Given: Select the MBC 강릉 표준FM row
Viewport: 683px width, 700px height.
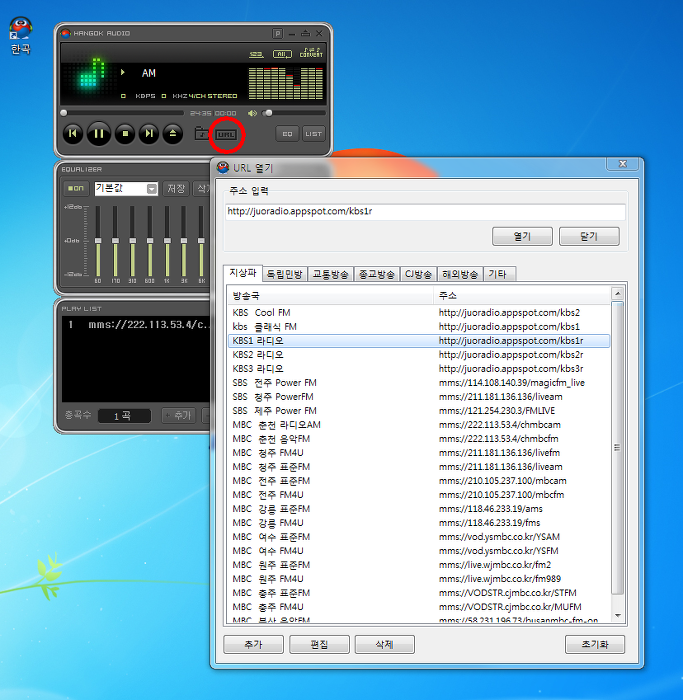Looking at the screenshot, I should click(419, 509).
